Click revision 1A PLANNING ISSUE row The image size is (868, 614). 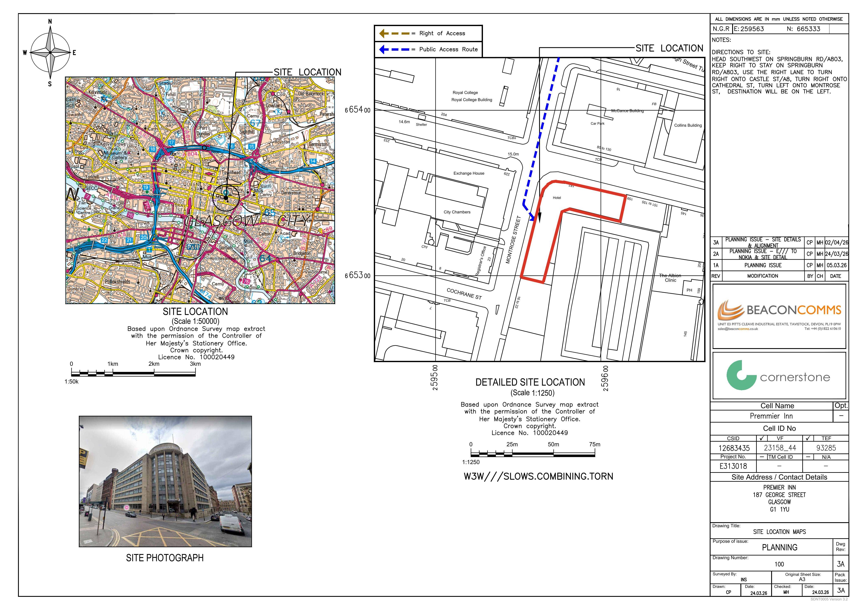pyautogui.click(x=780, y=265)
